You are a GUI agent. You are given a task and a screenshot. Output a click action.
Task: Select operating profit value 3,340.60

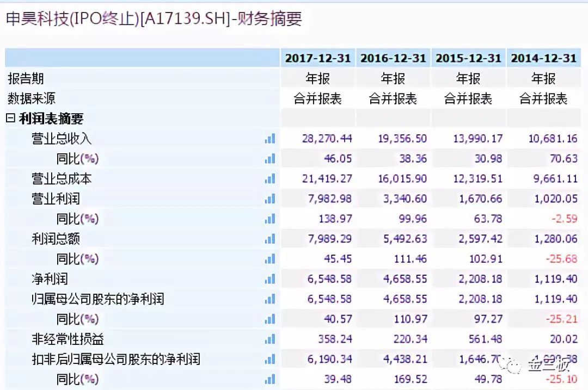[406, 199]
